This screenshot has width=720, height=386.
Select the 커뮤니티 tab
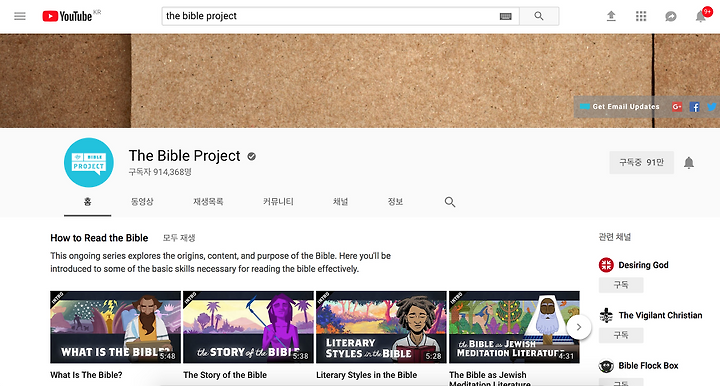tap(278, 202)
